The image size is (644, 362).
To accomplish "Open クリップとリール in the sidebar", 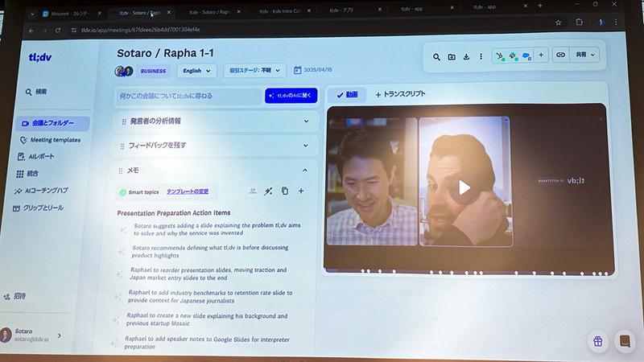I will pyautogui.click(x=38, y=208).
